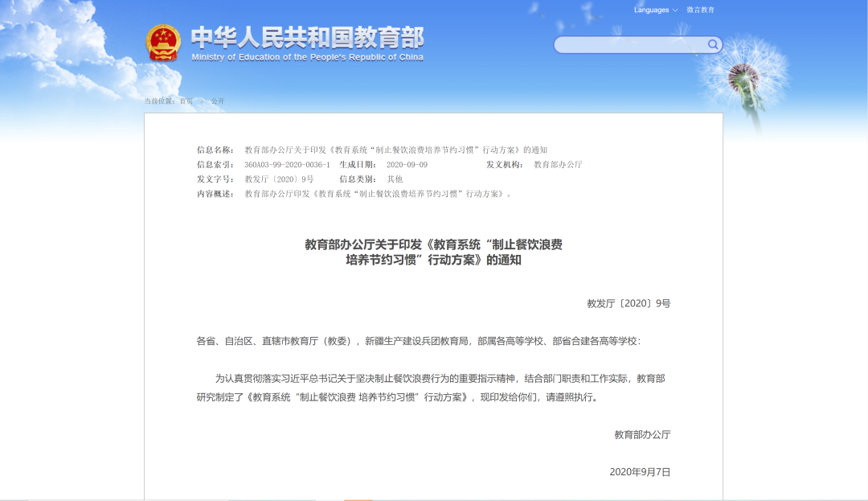The width and height of the screenshot is (868, 501).
Task: Click the national emblem logo
Action: click(163, 43)
